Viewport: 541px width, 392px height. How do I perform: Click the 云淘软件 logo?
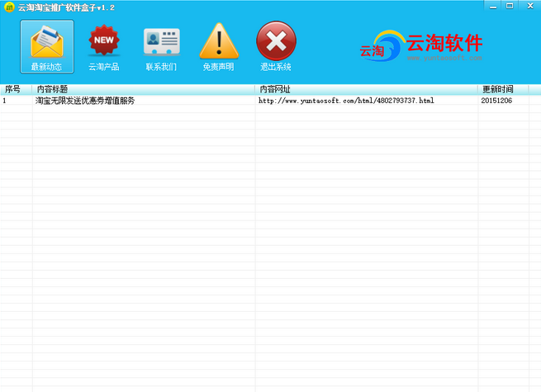[x=421, y=46]
